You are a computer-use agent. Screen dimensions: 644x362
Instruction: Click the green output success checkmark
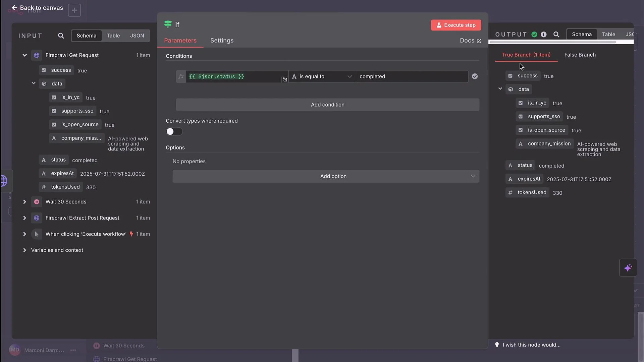(x=534, y=35)
